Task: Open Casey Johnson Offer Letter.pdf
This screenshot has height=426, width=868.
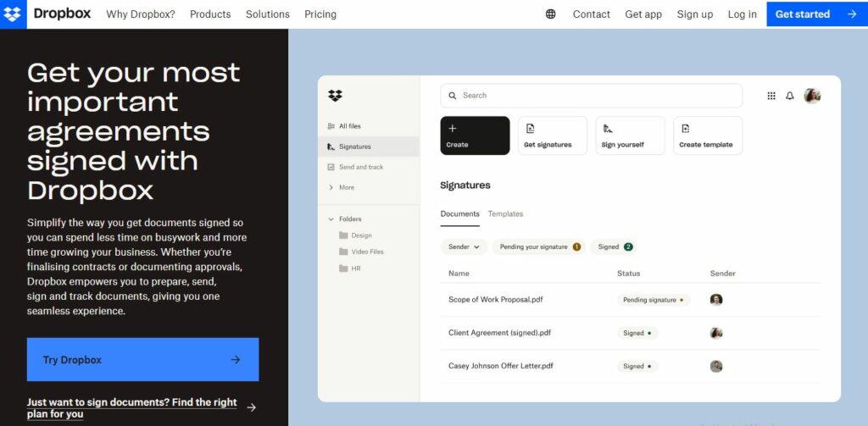Action: 500,366
